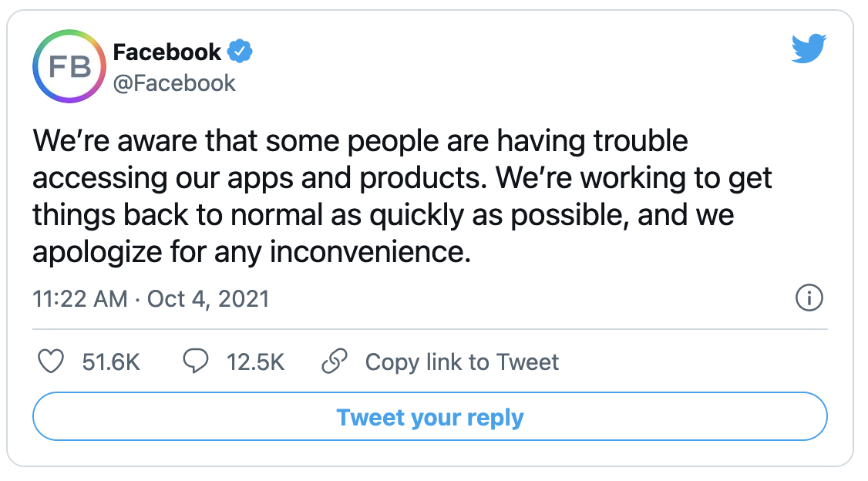Click the reply speech bubble icon
The image size is (868, 481).
click(x=195, y=362)
